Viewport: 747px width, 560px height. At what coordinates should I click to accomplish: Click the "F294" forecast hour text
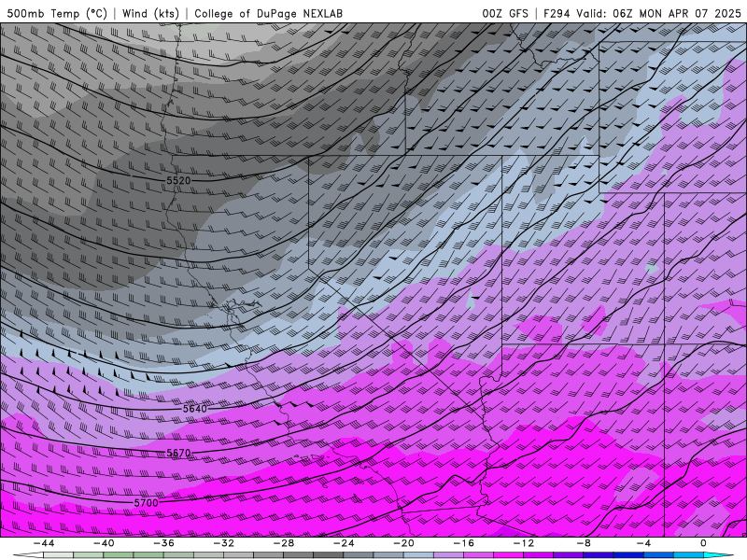tap(557, 14)
